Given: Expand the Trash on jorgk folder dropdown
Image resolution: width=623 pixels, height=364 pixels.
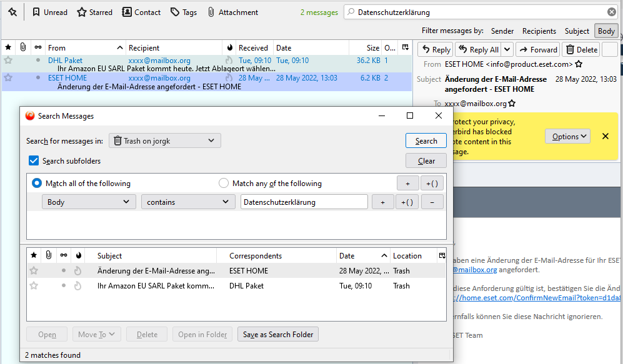Looking at the screenshot, I should pyautogui.click(x=165, y=140).
